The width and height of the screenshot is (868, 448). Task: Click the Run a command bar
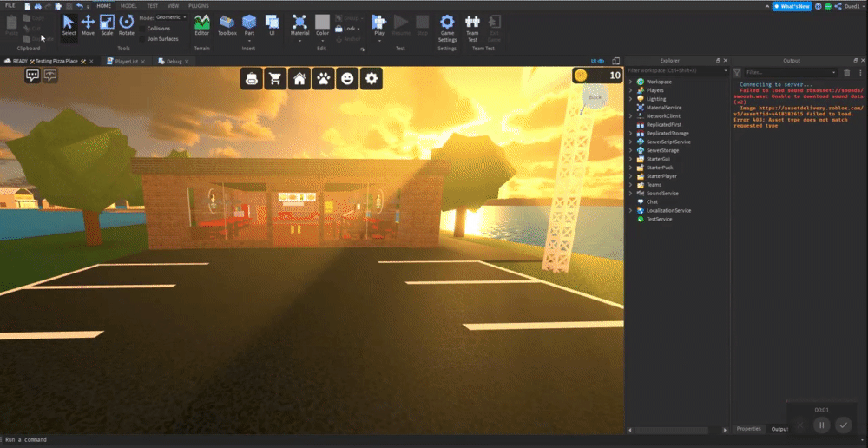[433, 439]
